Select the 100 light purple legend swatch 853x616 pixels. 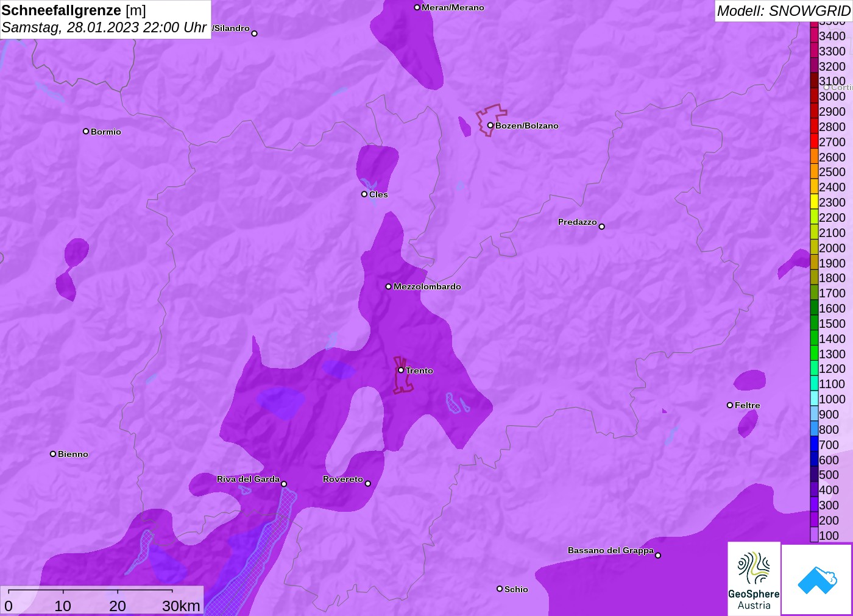(814, 535)
